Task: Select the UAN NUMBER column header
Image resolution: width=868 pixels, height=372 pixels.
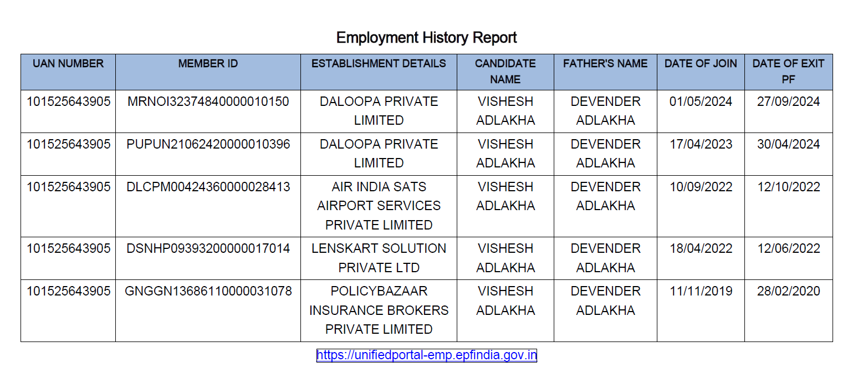Action: pos(68,64)
